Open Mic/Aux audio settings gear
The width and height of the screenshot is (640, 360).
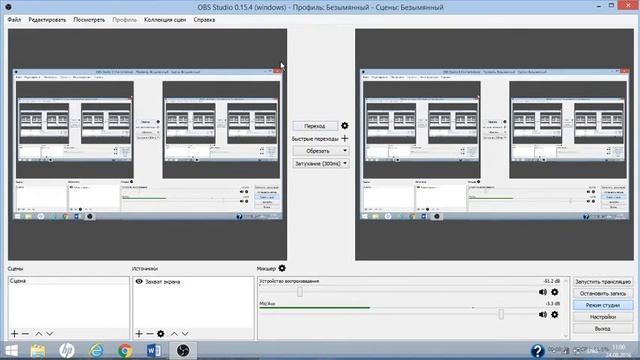pos(554,314)
